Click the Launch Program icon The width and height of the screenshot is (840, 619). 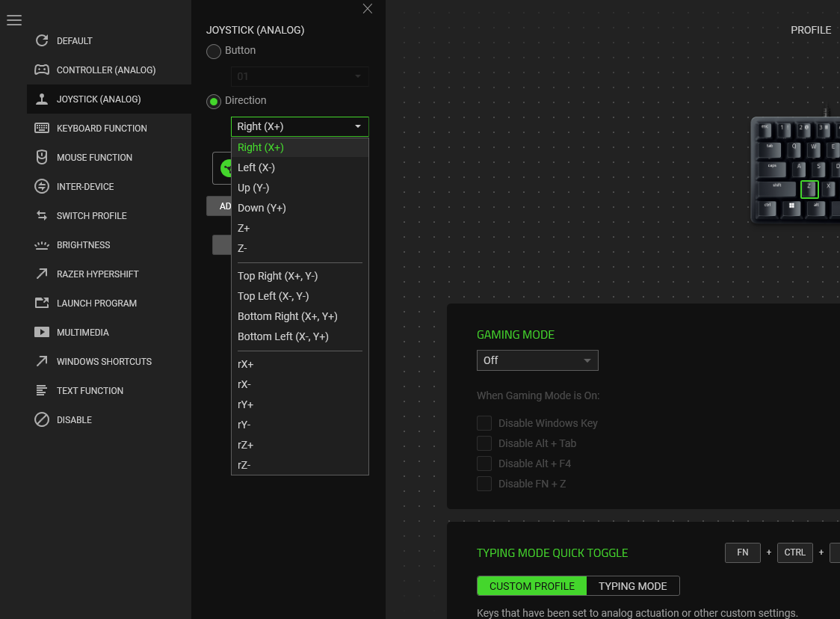(x=42, y=303)
